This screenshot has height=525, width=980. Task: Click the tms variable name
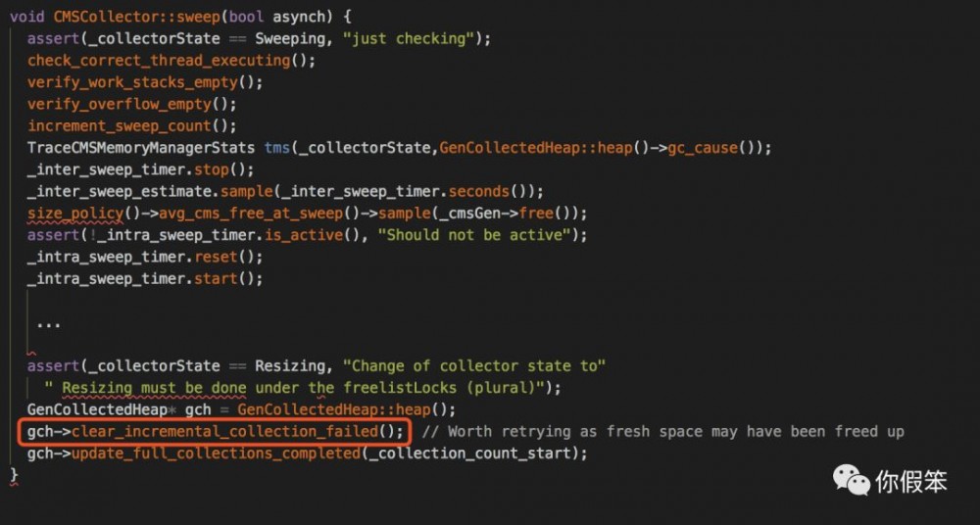[x=277, y=148]
